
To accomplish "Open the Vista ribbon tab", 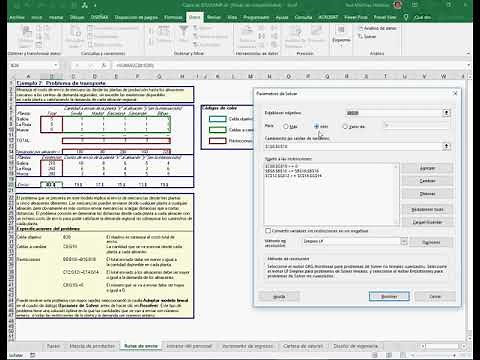I will (232, 17).
